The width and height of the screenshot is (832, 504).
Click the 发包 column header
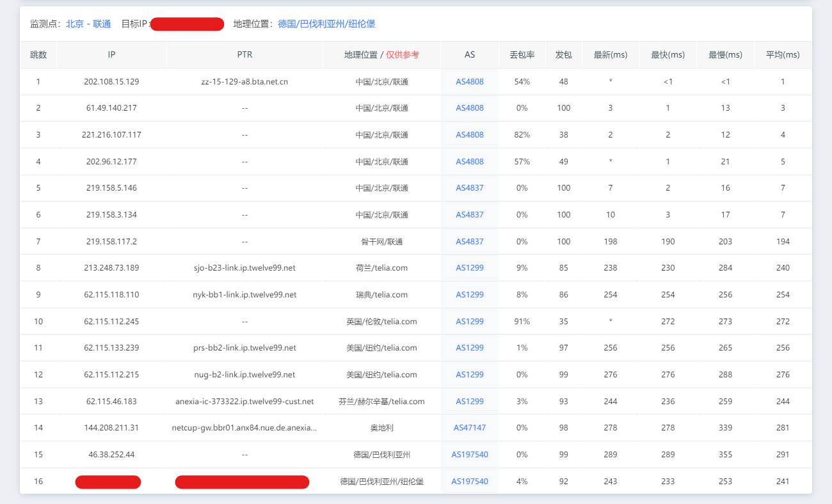click(x=563, y=55)
